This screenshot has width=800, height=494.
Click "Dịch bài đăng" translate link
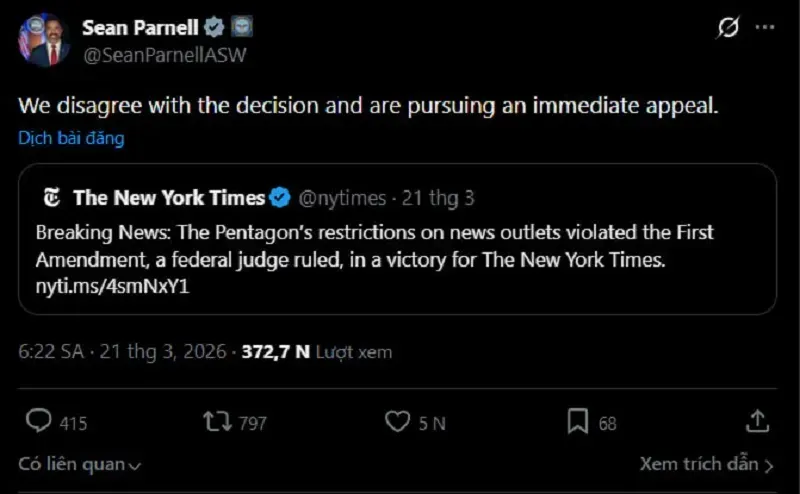pos(71,138)
